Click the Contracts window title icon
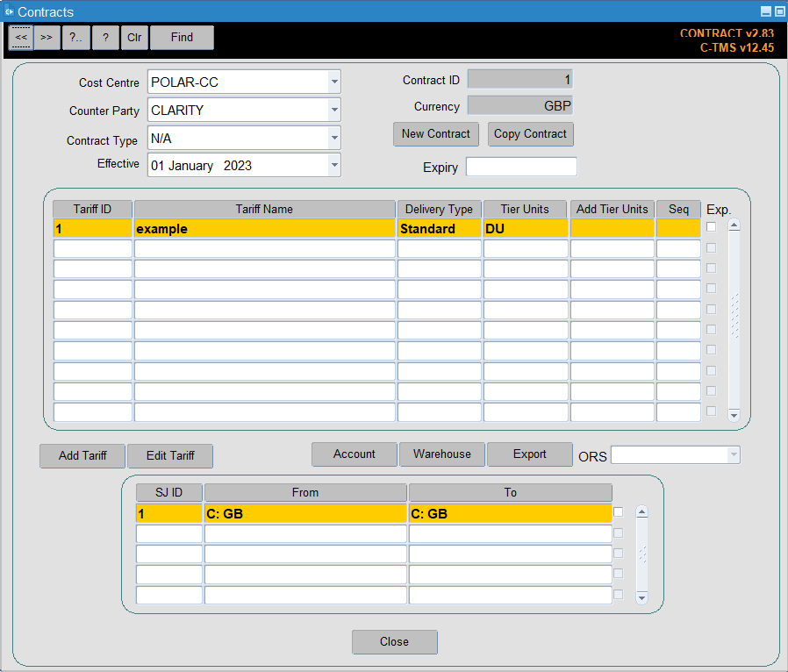Image resolution: width=788 pixels, height=672 pixels. pyautogui.click(x=9, y=11)
